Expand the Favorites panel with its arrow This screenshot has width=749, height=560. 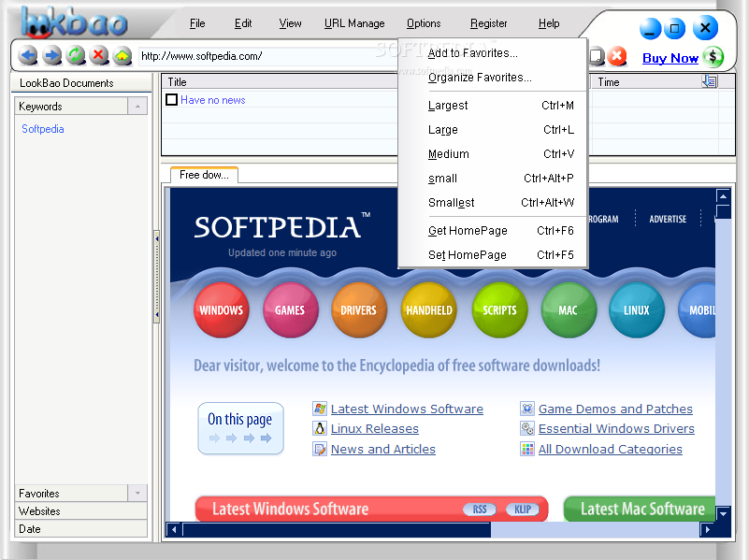pyautogui.click(x=137, y=493)
